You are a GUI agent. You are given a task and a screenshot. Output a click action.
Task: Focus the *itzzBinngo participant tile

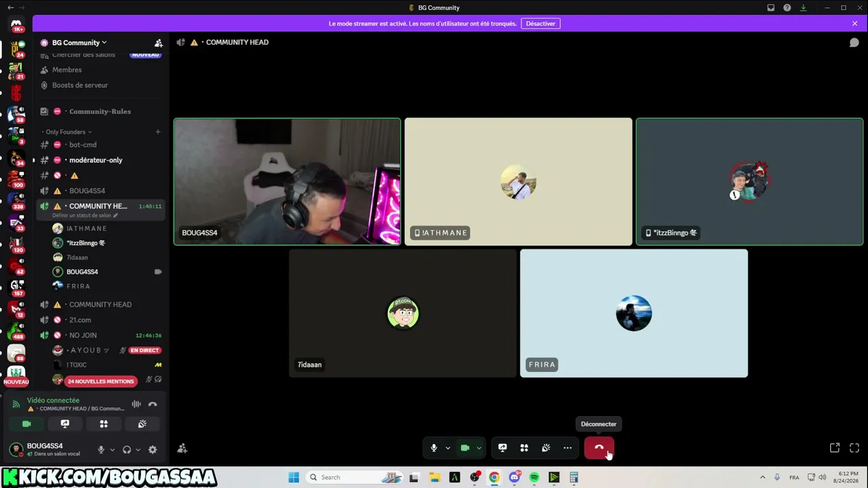[749, 182]
